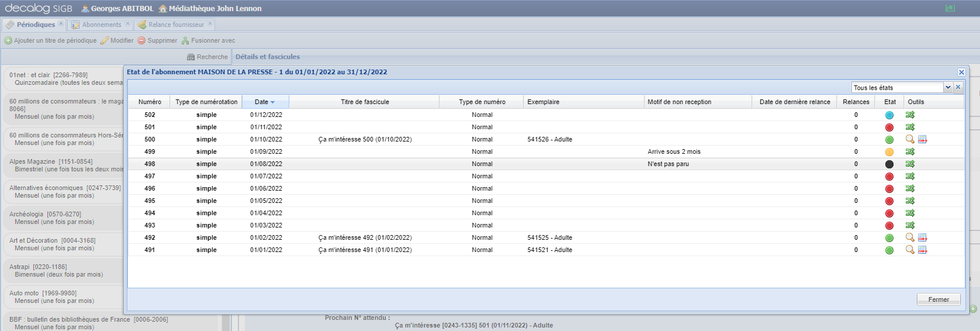The image size is (980, 331).
Task: Click the binoculars Recherche icon
Action: [x=191, y=57]
